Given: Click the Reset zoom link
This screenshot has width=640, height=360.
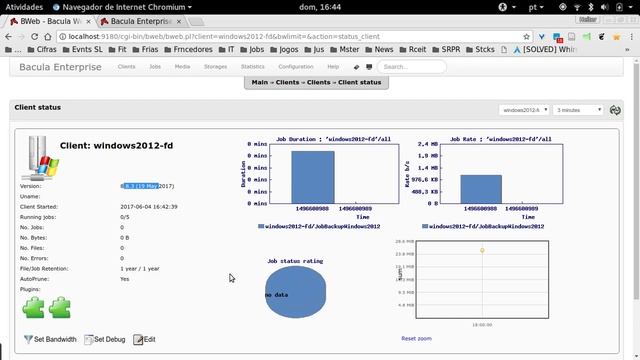Looking at the screenshot, I should coord(416,338).
